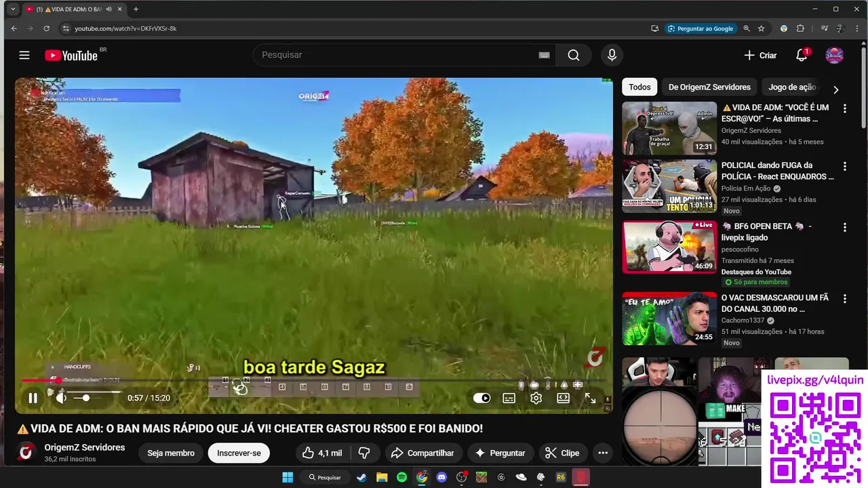
Task: Open tab search dropdown arrow
Action: coord(12,9)
